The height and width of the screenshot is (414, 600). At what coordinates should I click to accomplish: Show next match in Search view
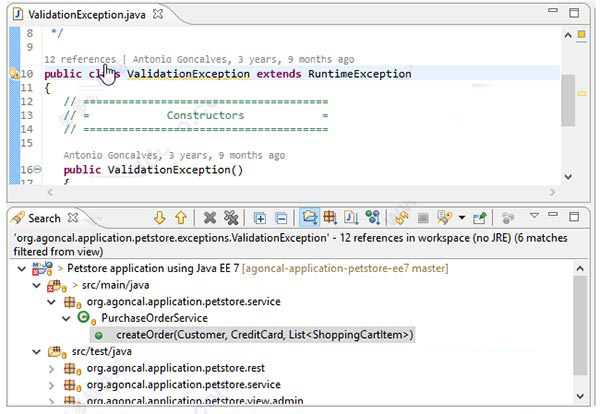tap(160, 218)
